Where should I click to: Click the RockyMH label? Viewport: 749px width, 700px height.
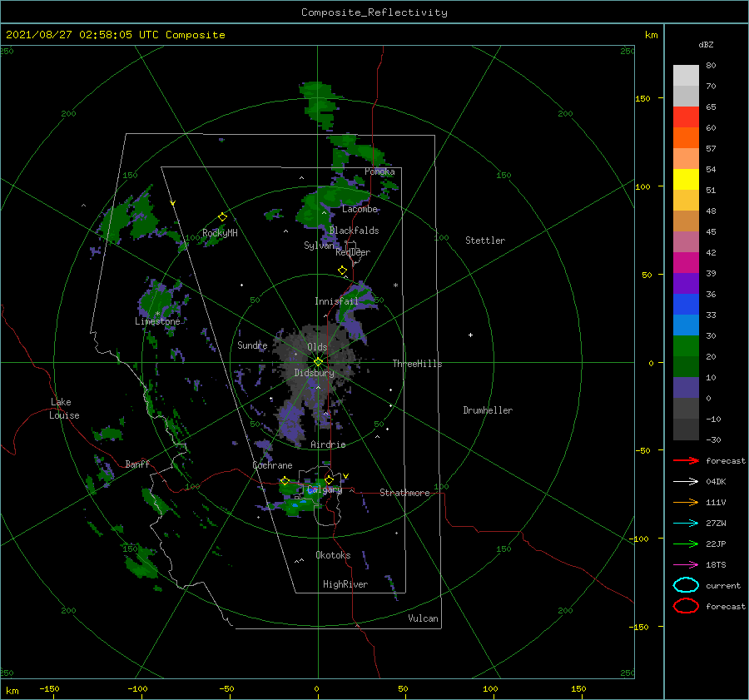220,233
